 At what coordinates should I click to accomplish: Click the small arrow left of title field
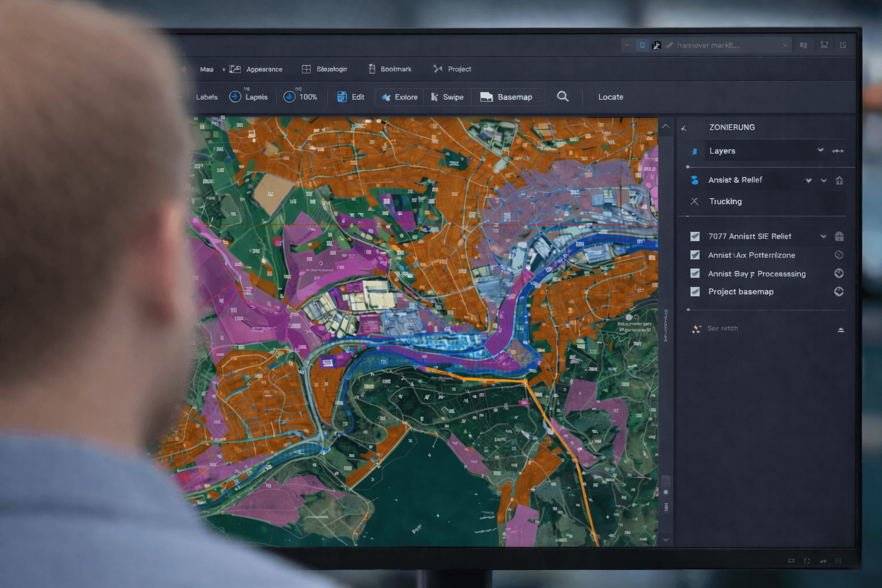(627, 45)
